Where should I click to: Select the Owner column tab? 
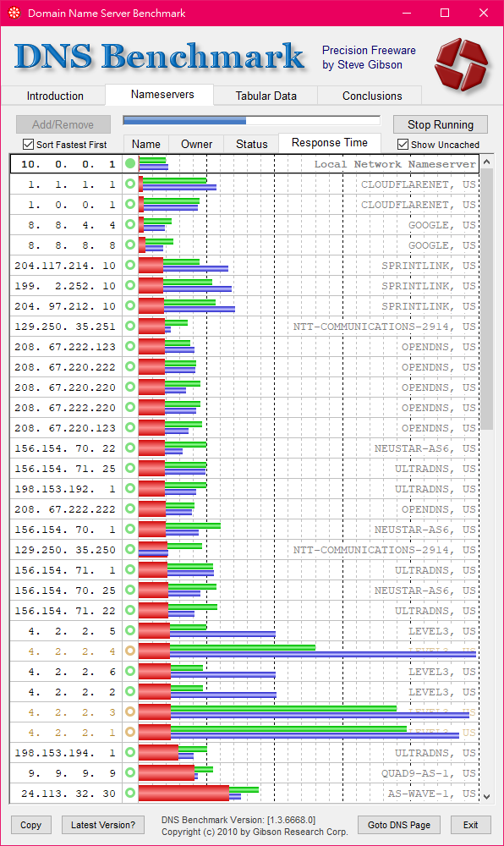pos(197,144)
